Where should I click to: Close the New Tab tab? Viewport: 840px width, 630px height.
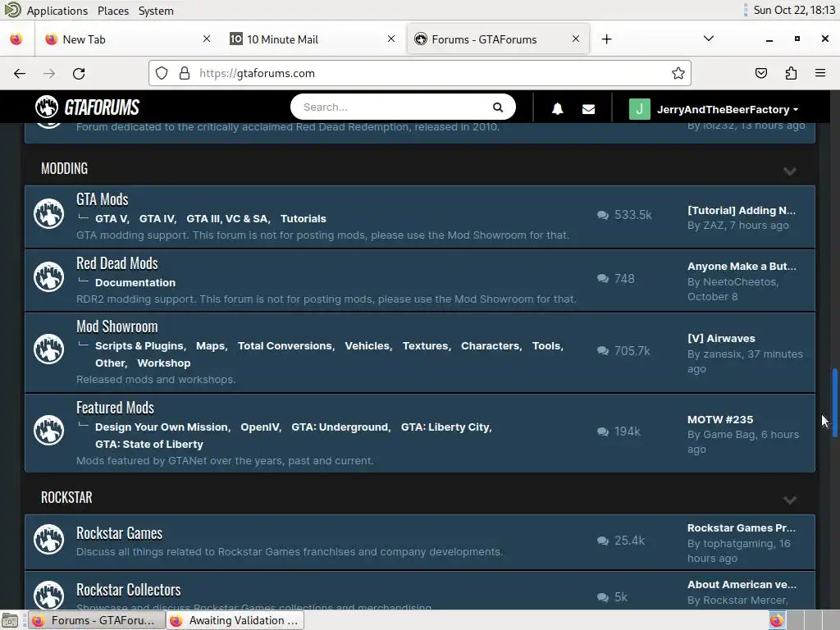206,39
